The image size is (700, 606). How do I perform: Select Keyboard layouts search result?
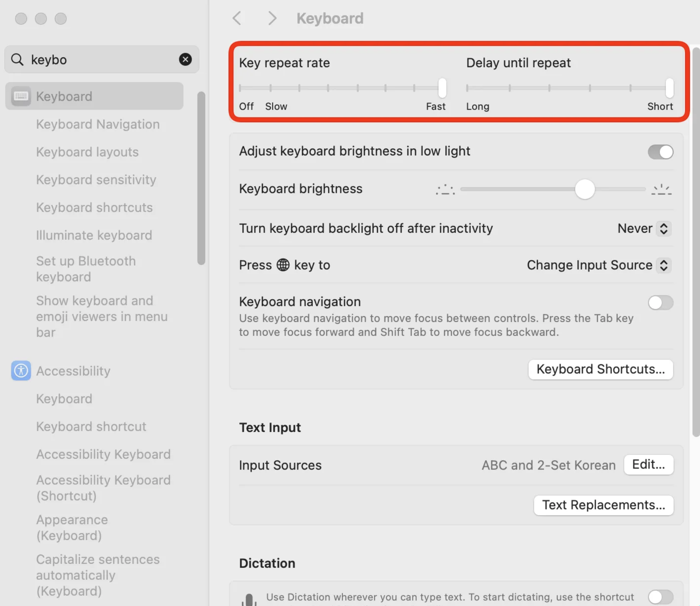pos(87,152)
